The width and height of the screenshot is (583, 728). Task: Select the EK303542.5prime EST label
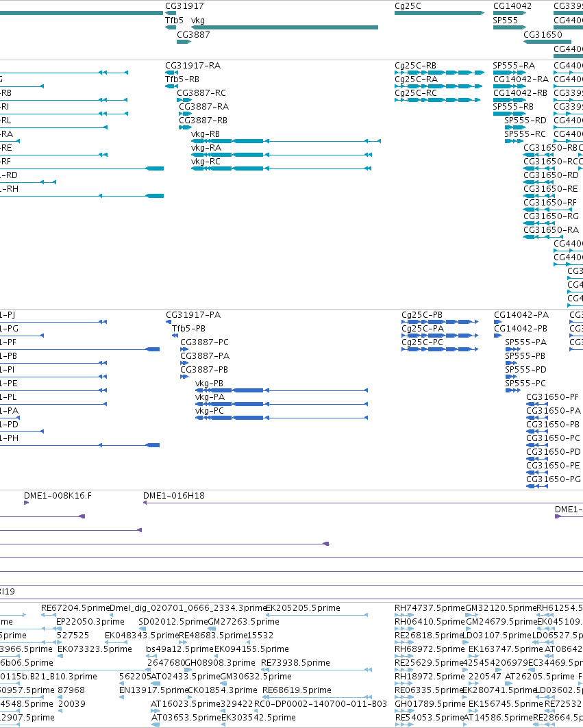tap(258, 718)
